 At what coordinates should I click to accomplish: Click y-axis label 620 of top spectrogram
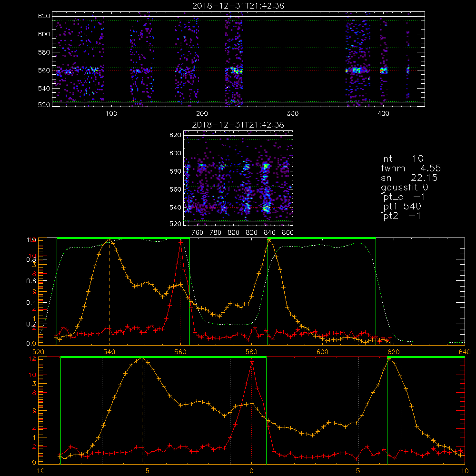(x=44, y=16)
